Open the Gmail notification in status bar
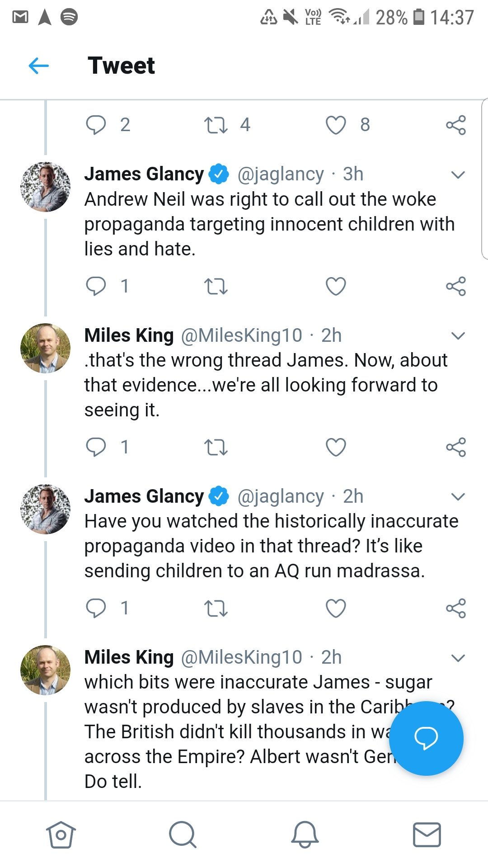Screen dimensions: 488x868 (x=20, y=17)
